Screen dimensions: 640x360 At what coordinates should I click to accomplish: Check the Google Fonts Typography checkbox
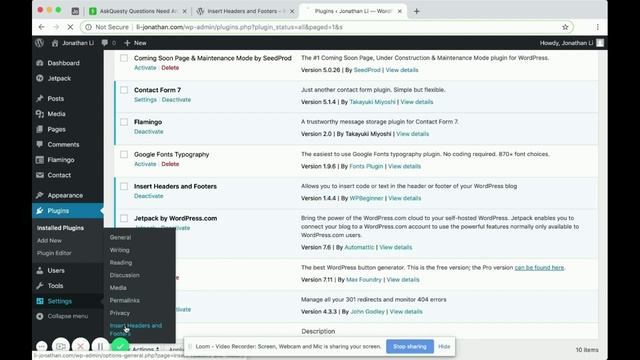pyautogui.click(x=124, y=154)
